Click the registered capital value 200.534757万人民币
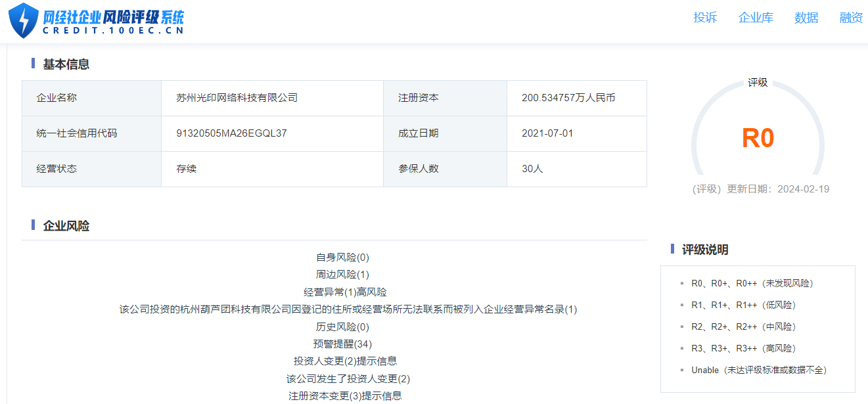Screen dimensions: 868x404 click(x=568, y=98)
